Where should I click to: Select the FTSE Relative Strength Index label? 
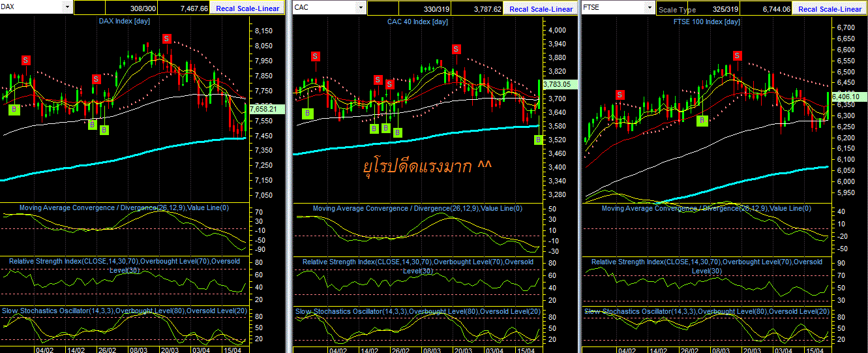707,266
